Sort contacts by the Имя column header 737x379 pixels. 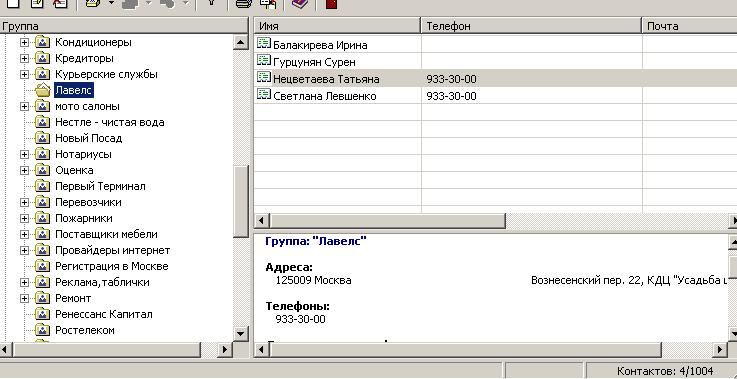coord(337,26)
